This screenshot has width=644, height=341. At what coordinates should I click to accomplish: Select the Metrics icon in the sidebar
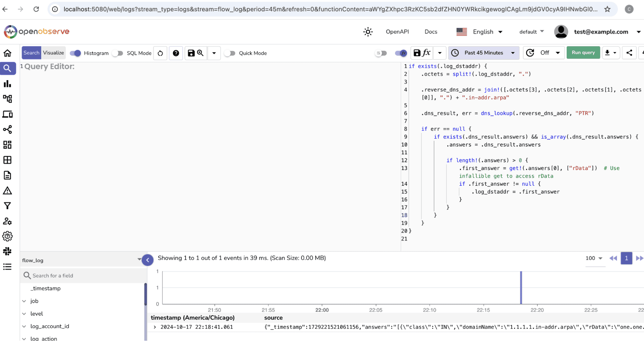pyautogui.click(x=8, y=84)
